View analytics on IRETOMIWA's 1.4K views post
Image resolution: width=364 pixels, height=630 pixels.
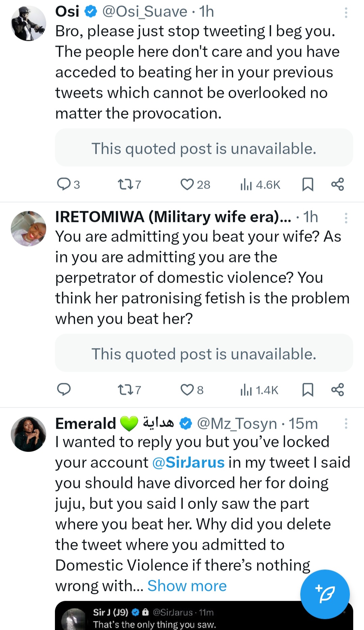(x=246, y=390)
